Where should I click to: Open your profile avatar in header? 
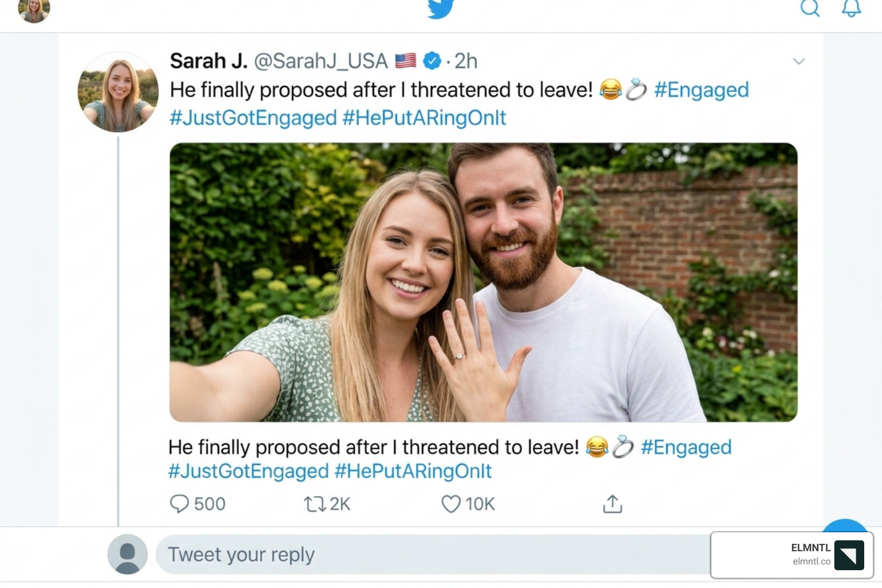pyautogui.click(x=34, y=10)
